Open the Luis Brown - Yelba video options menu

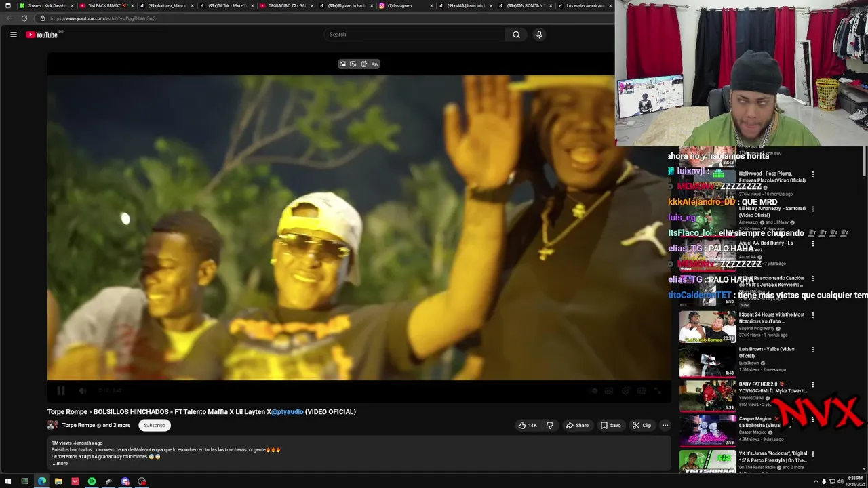(812, 350)
